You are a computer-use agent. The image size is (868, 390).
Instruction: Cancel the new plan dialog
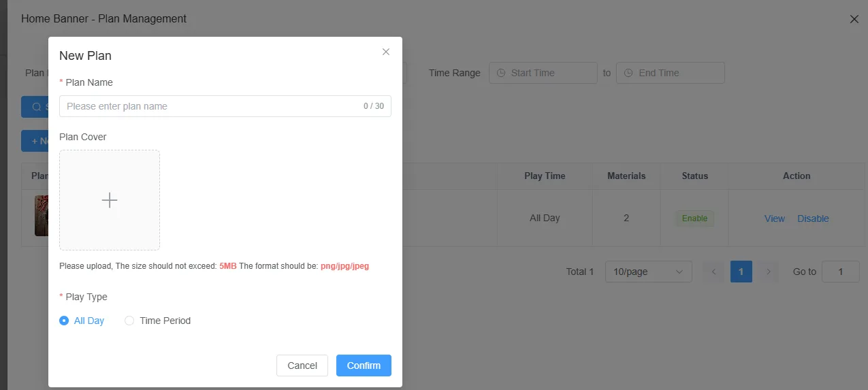click(x=302, y=365)
